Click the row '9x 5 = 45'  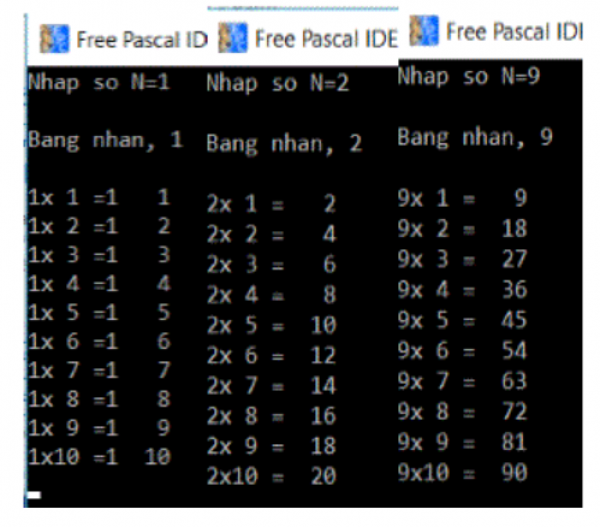pyautogui.click(x=463, y=320)
